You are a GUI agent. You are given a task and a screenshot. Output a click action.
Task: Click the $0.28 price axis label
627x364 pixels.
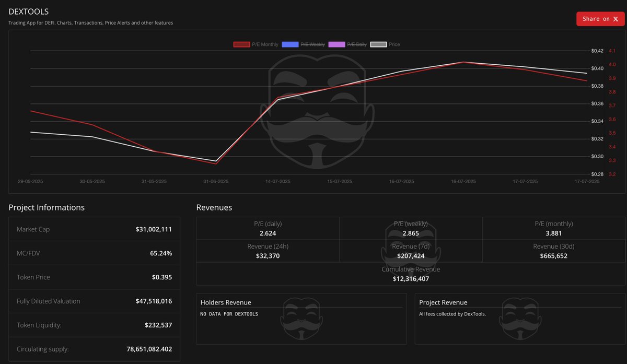click(x=597, y=174)
